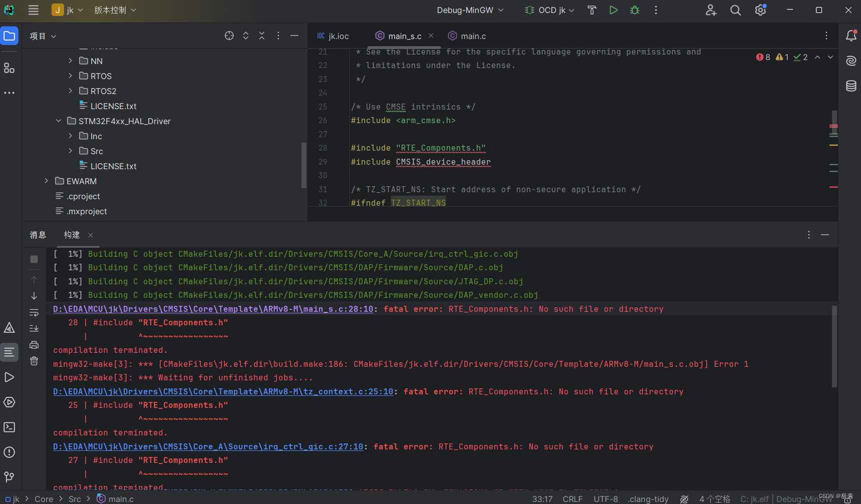Select the 消息 messages tab

38,235
